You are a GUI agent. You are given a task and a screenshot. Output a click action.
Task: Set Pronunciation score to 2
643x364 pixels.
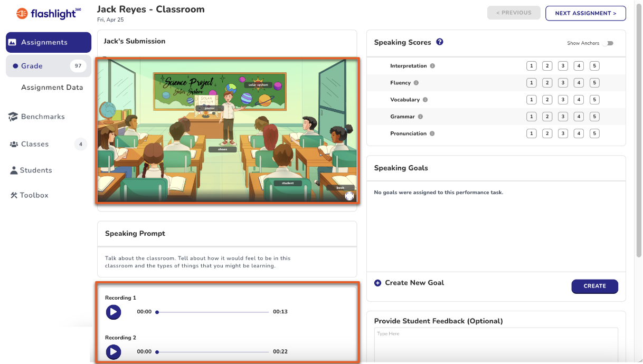point(547,133)
